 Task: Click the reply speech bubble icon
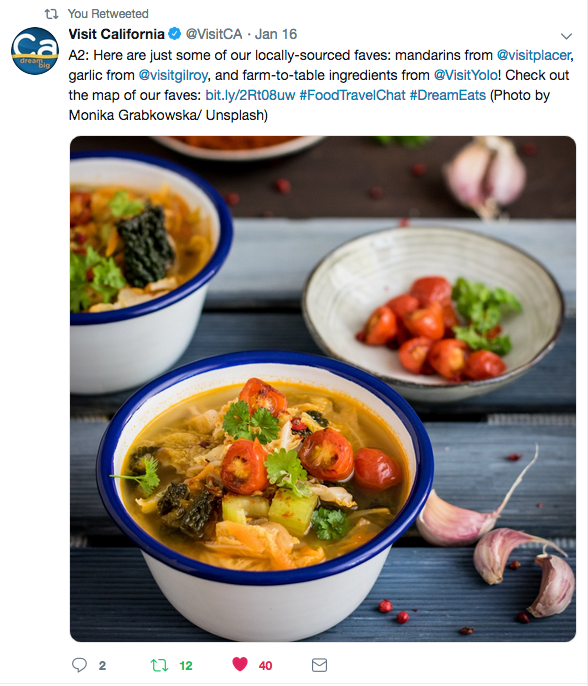click(x=79, y=665)
